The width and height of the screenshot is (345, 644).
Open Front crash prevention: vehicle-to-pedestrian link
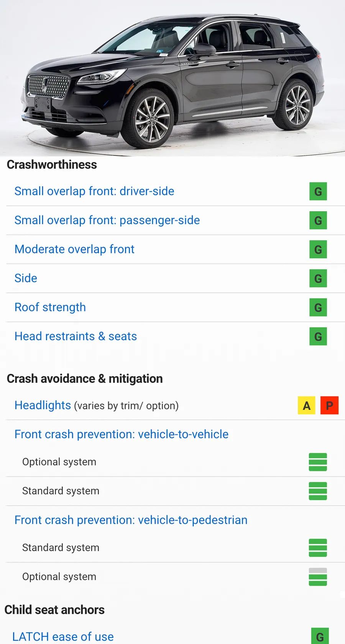click(131, 520)
